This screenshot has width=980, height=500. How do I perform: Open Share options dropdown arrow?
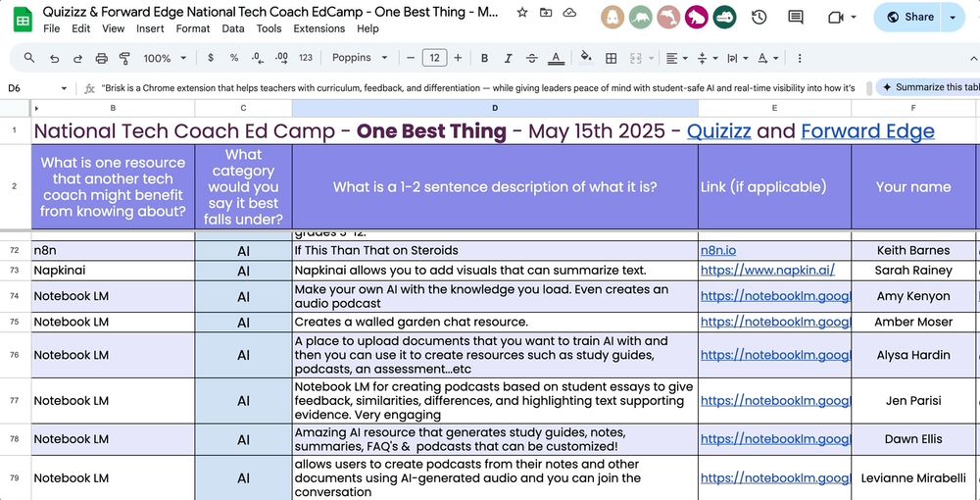pos(953,18)
